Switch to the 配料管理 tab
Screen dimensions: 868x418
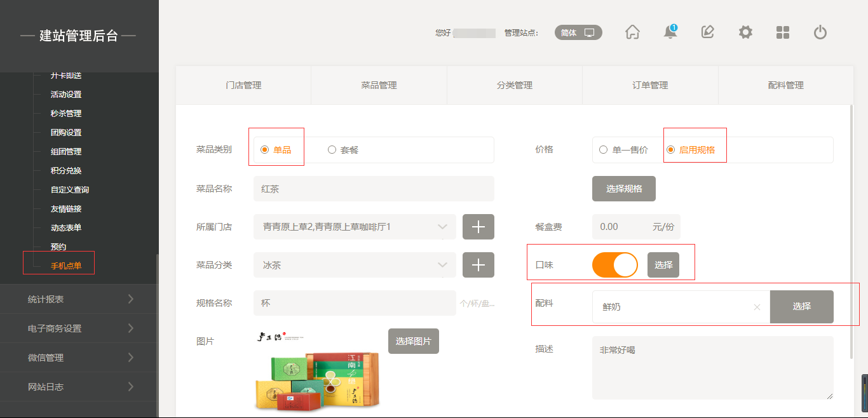point(785,85)
